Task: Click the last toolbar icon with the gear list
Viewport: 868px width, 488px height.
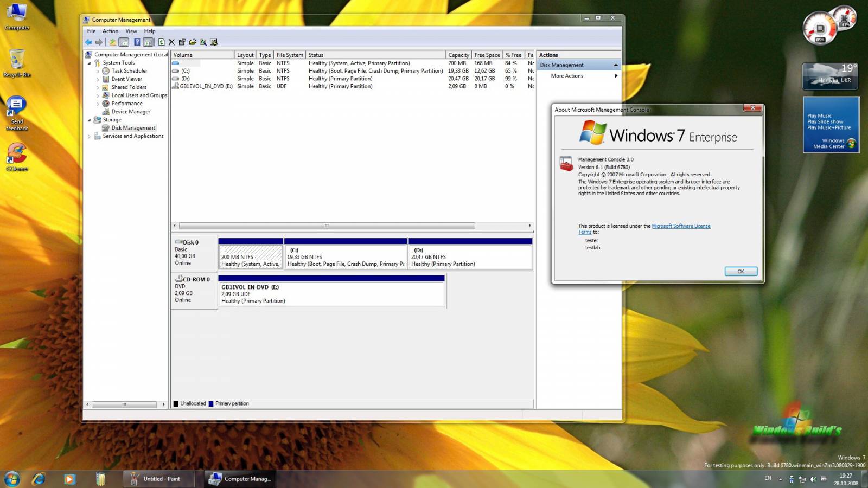Action: click(214, 42)
